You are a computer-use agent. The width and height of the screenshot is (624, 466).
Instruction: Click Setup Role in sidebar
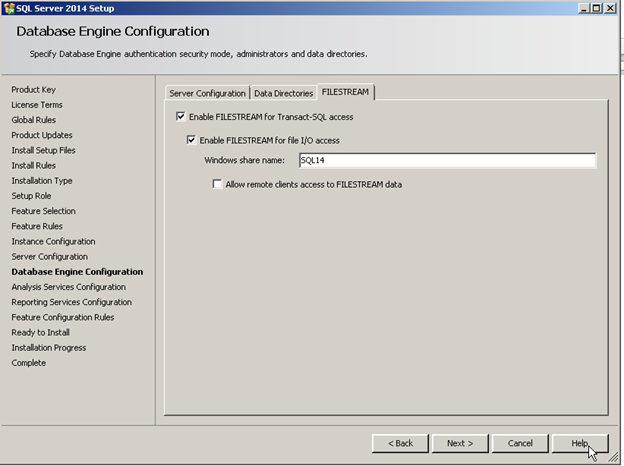click(x=31, y=196)
